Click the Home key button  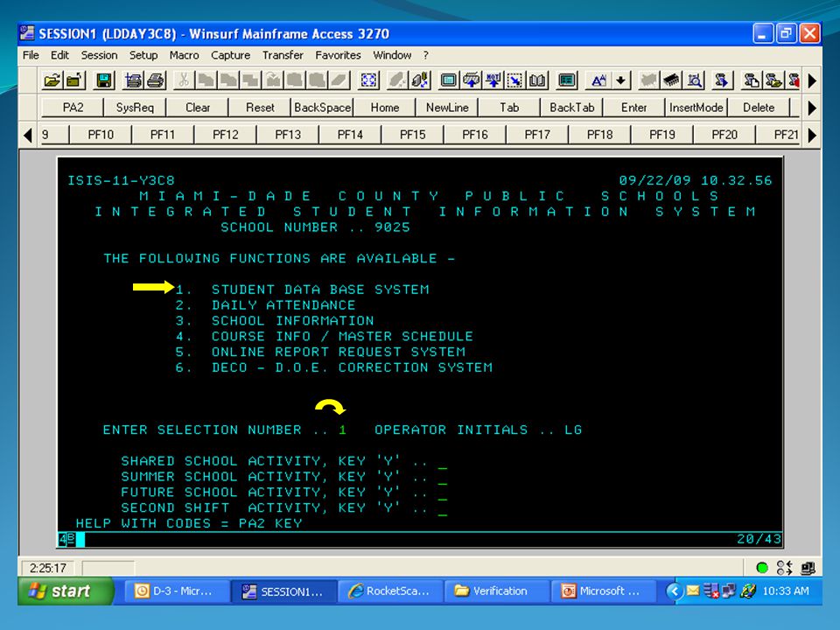pos(385,108)
